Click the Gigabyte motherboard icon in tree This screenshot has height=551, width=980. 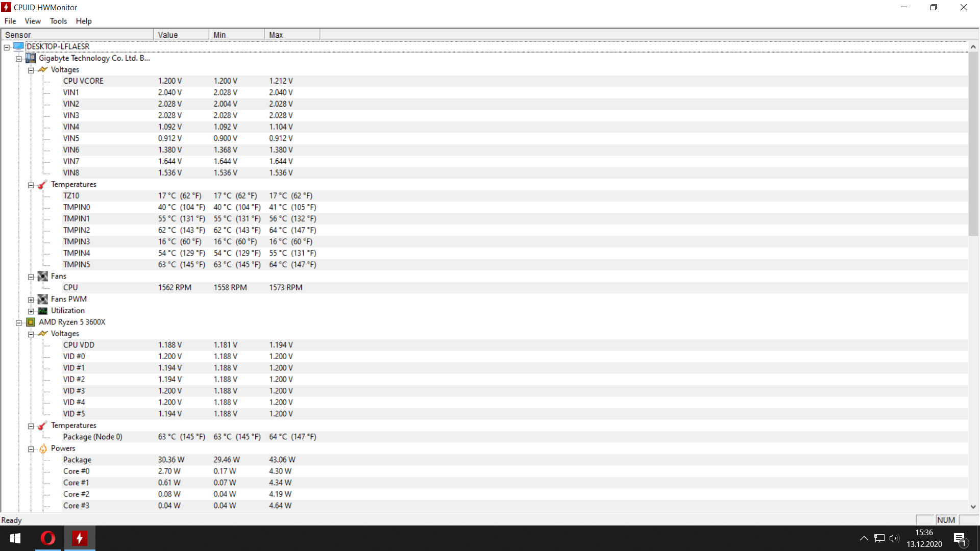coord(31,58)
